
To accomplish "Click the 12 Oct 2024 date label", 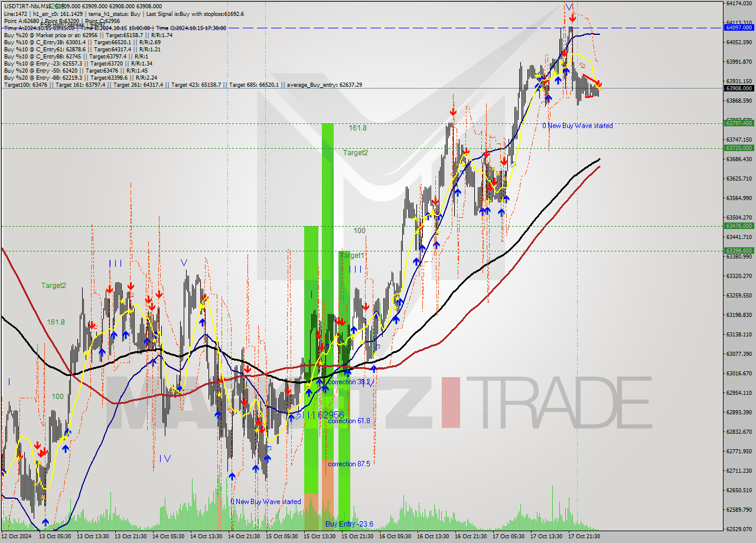I will 16,536.
